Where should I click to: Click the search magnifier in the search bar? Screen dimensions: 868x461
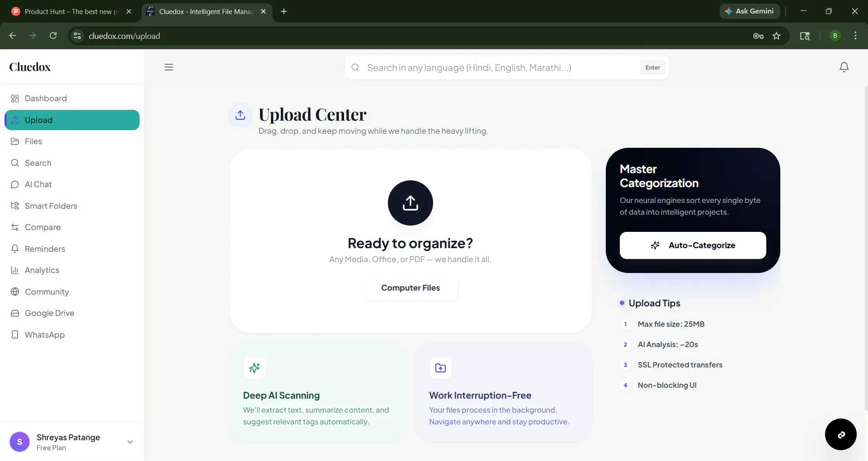tap(356, 67)
